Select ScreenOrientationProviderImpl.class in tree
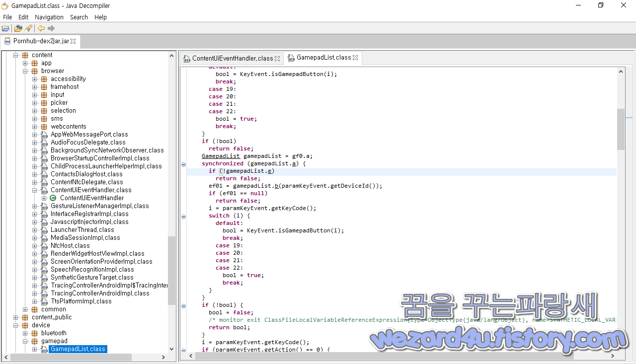Viewport: 636px width, 364px height. [101, 262]
